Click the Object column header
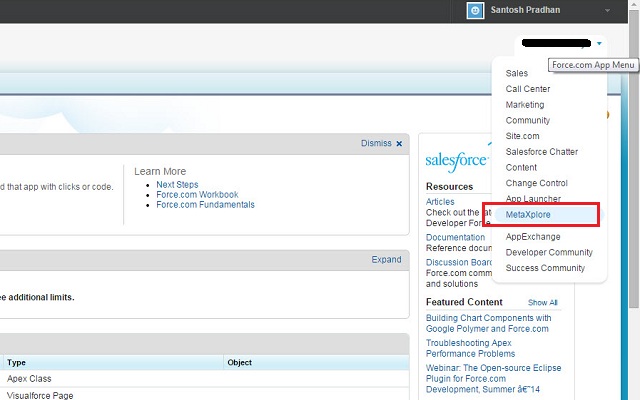Viewport: 640px width, 400px height. tap(240, 362)
